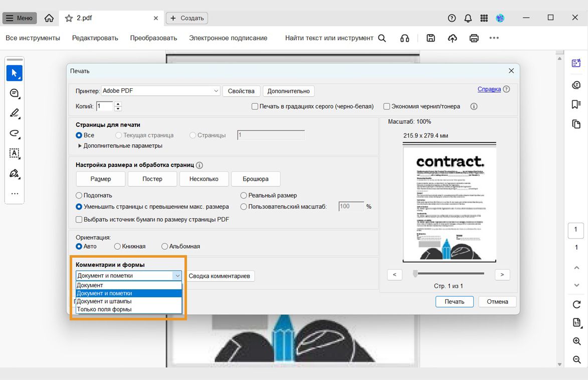588x380 pixels.
Task: Increase the Копий spinner up arrow
Action: click(118, 104)
